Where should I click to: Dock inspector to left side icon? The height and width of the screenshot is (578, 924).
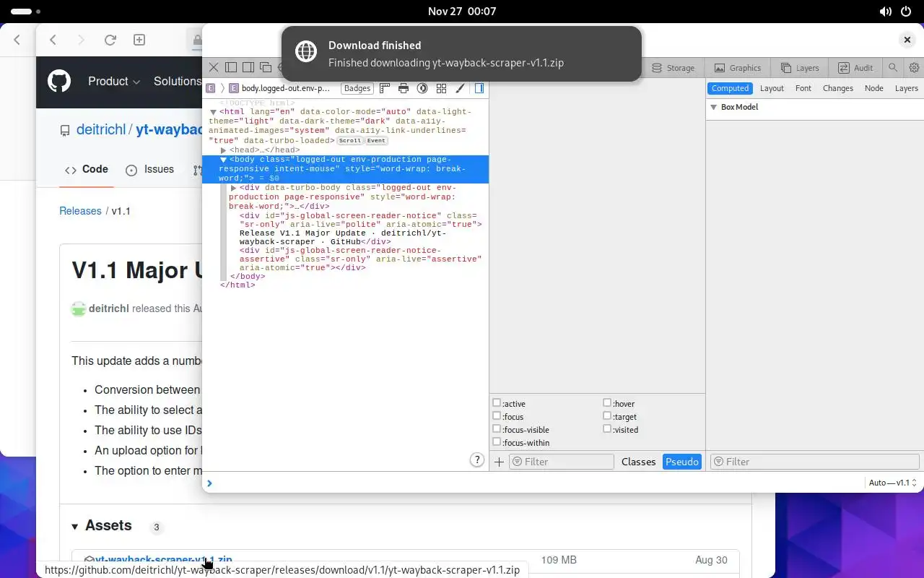(x=230, y=67)
